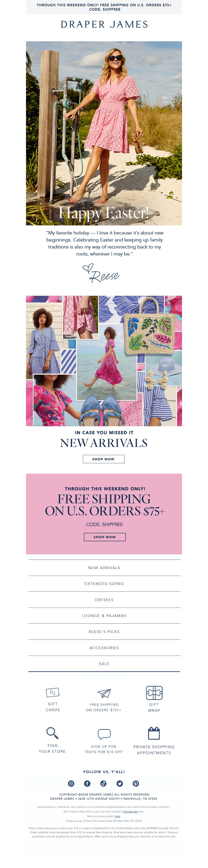
Task: Open the Instagram social icon
Action: coord(71,783)
